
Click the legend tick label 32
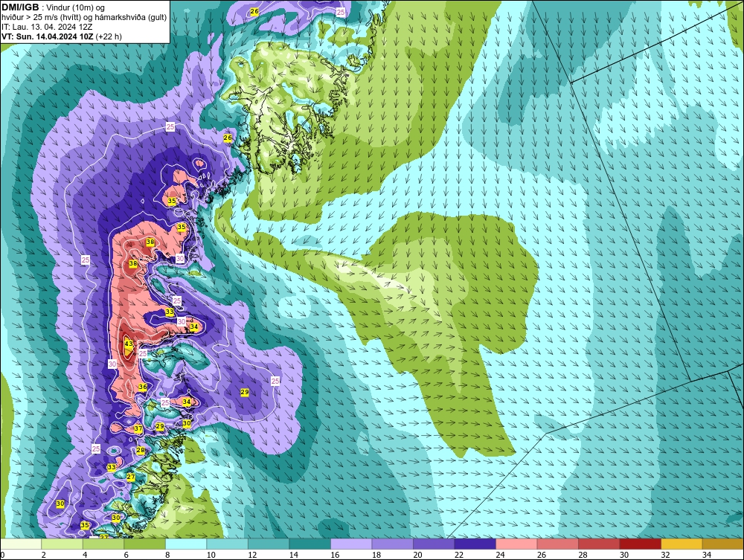click(665, 555)
